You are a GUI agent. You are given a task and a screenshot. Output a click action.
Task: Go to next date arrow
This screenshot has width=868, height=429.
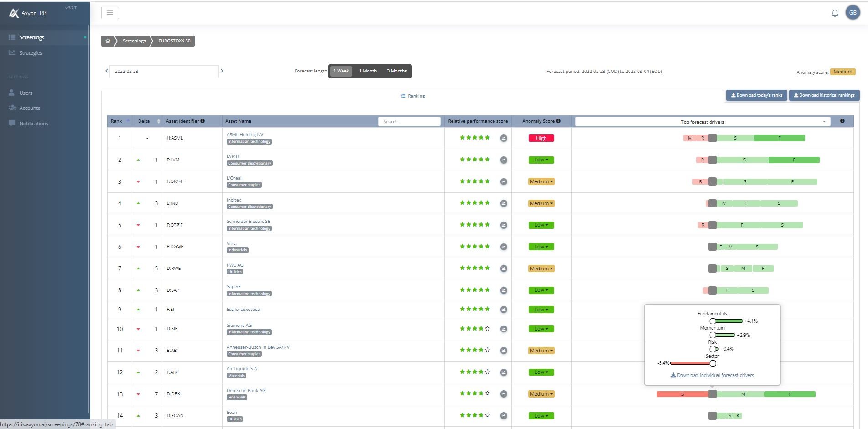pos(222,71)
